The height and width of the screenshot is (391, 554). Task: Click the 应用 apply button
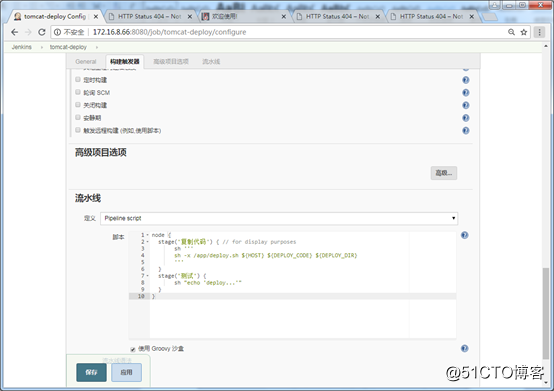pos(126,372)
